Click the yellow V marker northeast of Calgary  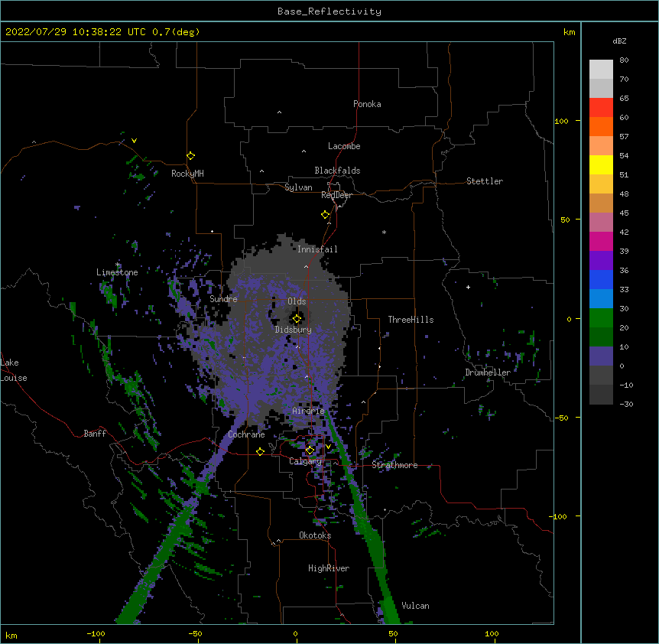pos(328,447)
